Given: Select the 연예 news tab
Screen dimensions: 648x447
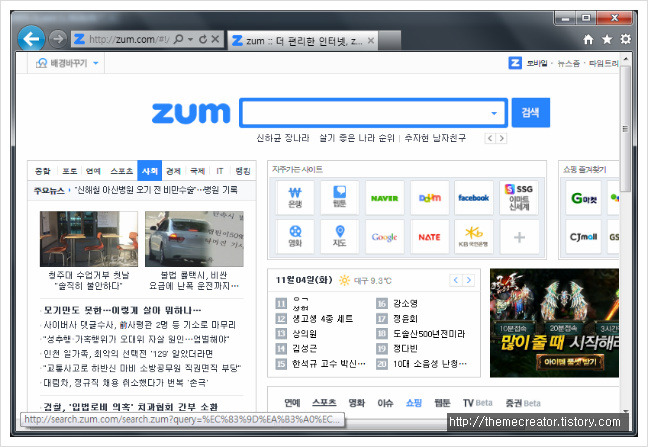Looking at the screenshot, I should (x=93, y=171).
